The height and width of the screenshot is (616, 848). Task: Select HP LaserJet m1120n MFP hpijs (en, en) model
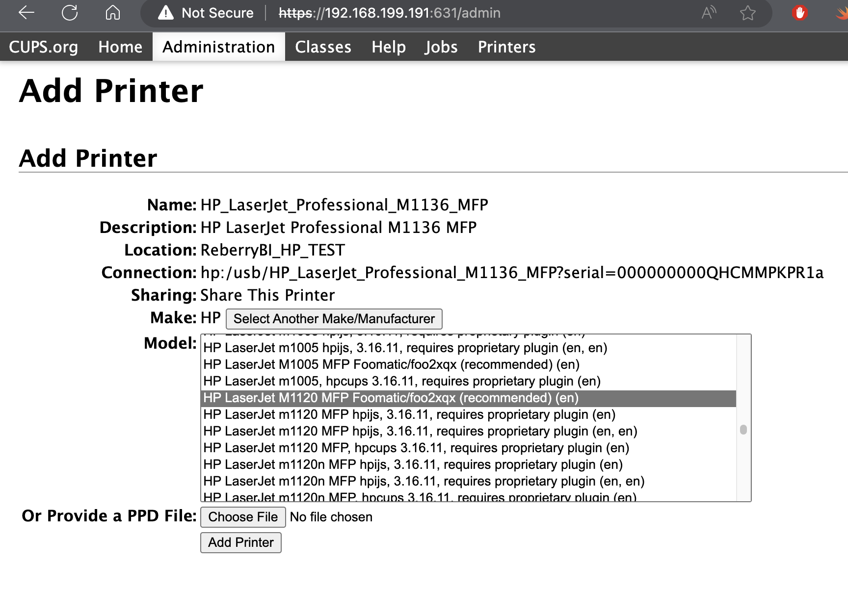pos(469,481)
